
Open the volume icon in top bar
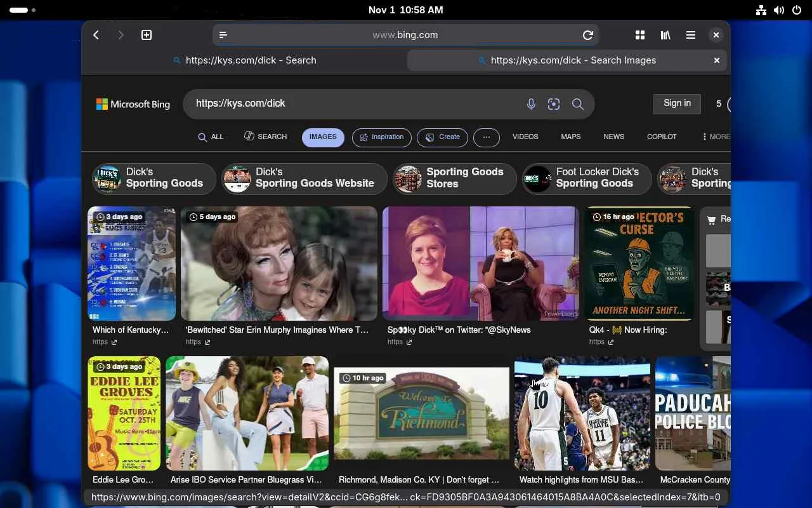click(779, 10)
